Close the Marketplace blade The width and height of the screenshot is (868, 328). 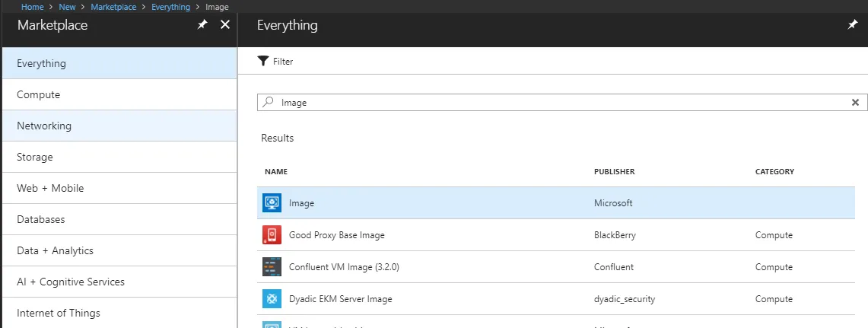coord(224,25)
